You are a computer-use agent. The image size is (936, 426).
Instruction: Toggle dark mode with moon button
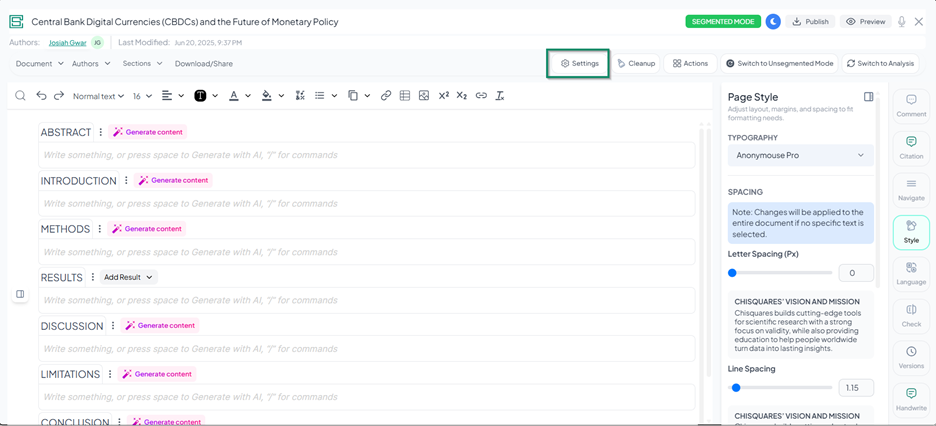coord(773,21)
